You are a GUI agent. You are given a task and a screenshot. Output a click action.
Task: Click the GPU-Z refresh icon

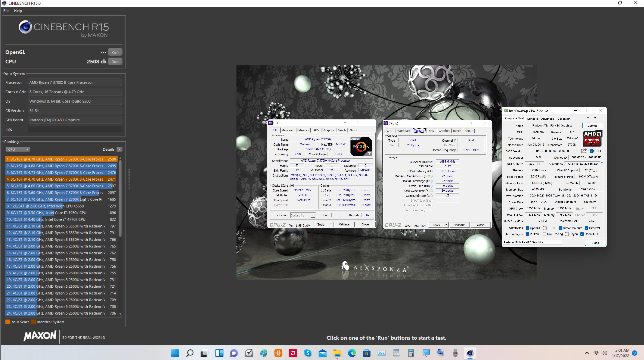[x=595, y=117]
